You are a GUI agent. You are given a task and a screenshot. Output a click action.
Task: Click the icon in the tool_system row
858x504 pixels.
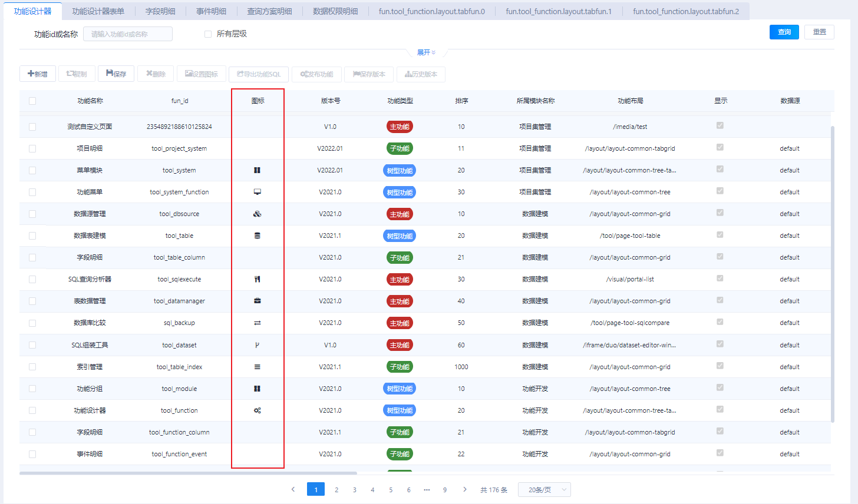(x=257, y=170)
